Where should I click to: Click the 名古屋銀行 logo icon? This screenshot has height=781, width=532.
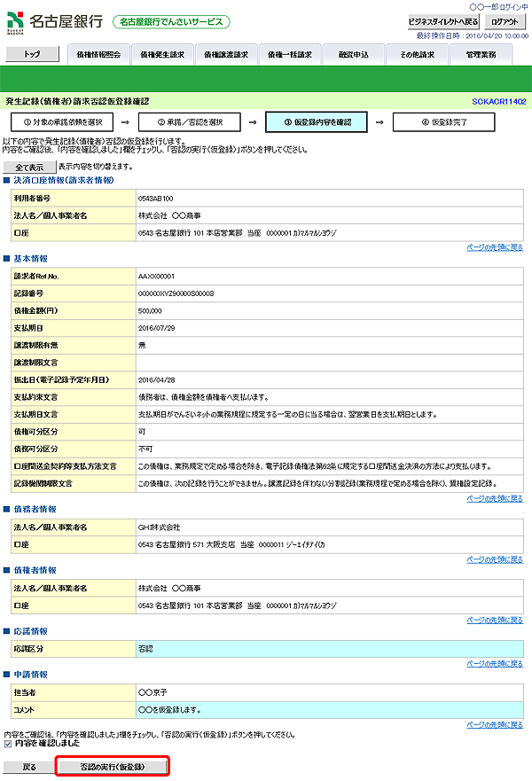15,22
